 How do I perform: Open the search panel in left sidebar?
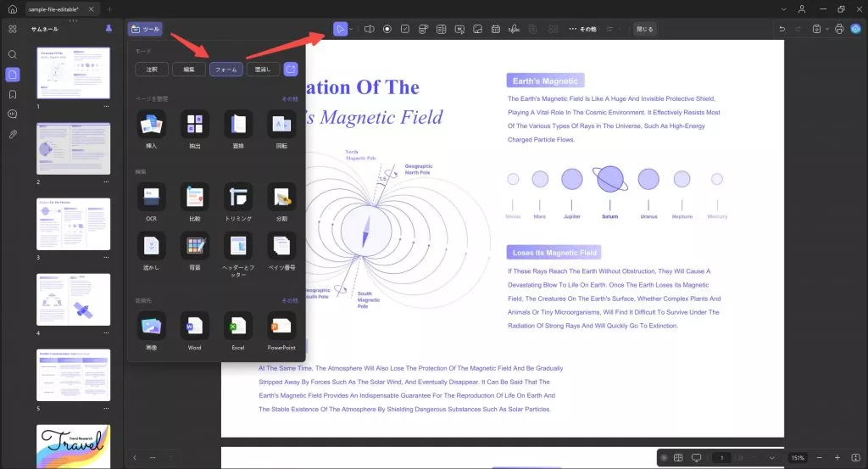pos(12,54)
